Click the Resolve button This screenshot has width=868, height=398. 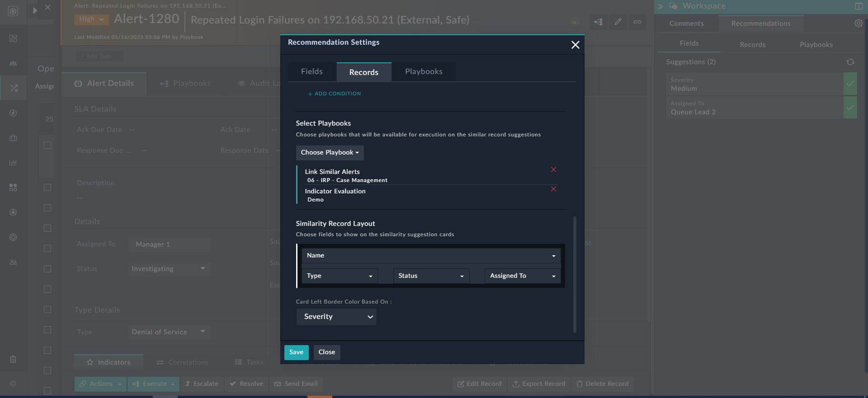pos(246,384)
